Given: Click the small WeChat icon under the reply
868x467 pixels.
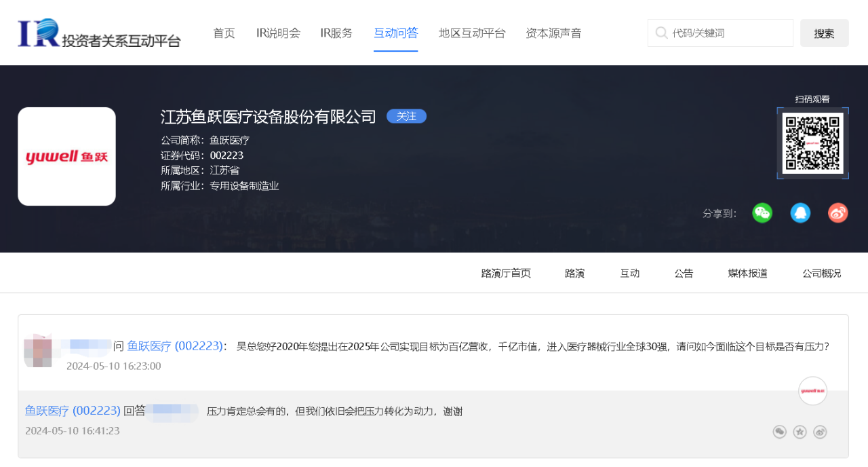Looking at the screenshot, I should point(780,432).
